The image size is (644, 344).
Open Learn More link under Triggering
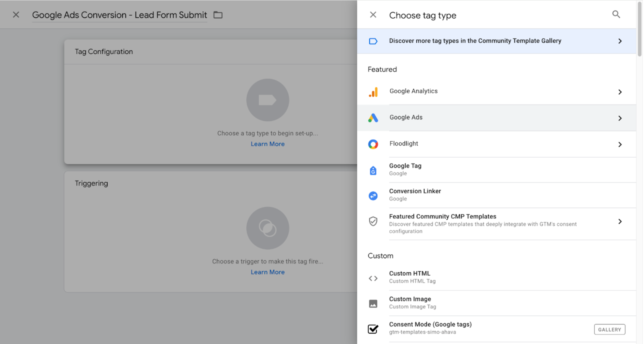(x=267, y=272)
